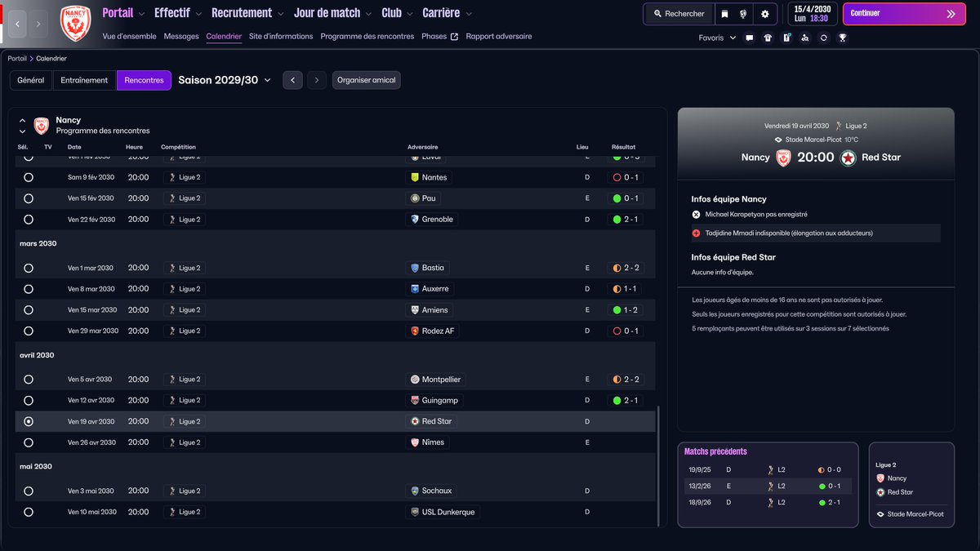Click the Pau club badge
Screen dimensions: 980x551
[x=415, y=198]
